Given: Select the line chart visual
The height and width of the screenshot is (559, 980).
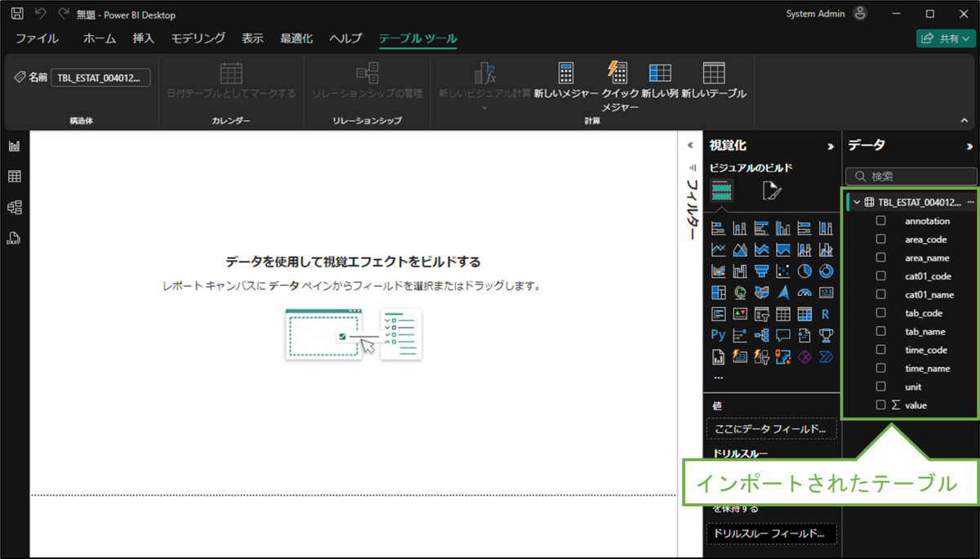Looking at the screenshot, I should point(719,249).
